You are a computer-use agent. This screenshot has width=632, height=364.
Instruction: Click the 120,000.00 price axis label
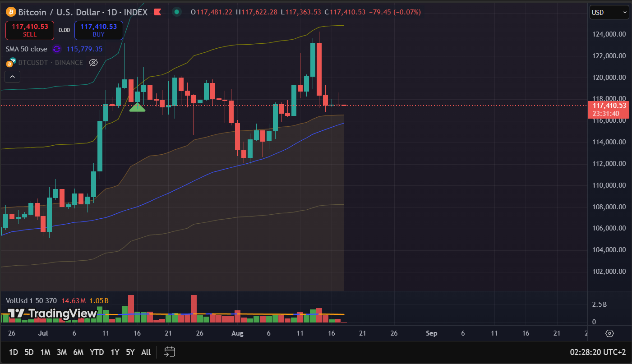tap(608, 78)
